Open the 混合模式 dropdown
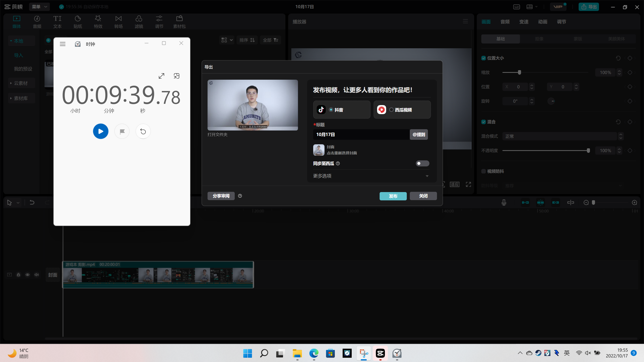 pyautogui.click(x=562, y=136)
